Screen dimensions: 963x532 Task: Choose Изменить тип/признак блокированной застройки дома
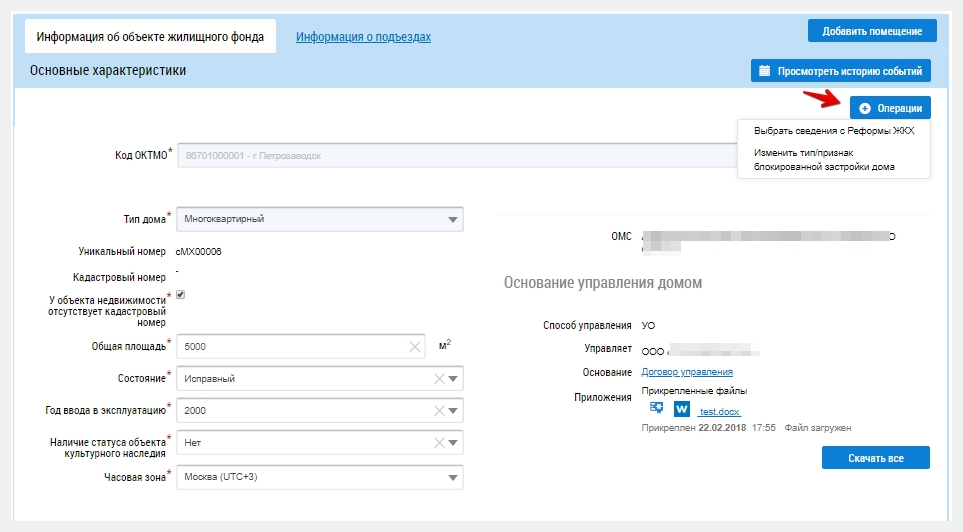pyautogui.click(x=824, y=160)
